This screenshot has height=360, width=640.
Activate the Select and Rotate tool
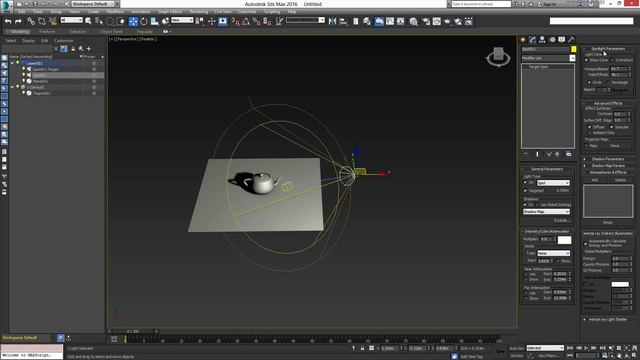point(144,21)
